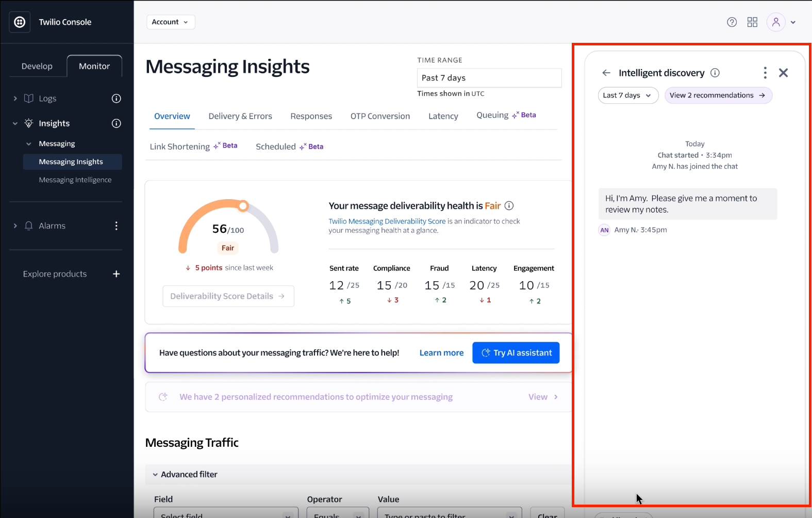812x518 pixels.
Task: Click the Insights lightbulb icon
Action: click(29, 123)
